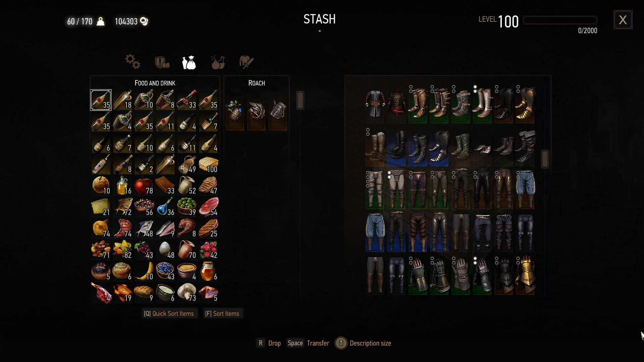Select the apple stack of 78
This screenshot has width=644, height=362.
144,186
